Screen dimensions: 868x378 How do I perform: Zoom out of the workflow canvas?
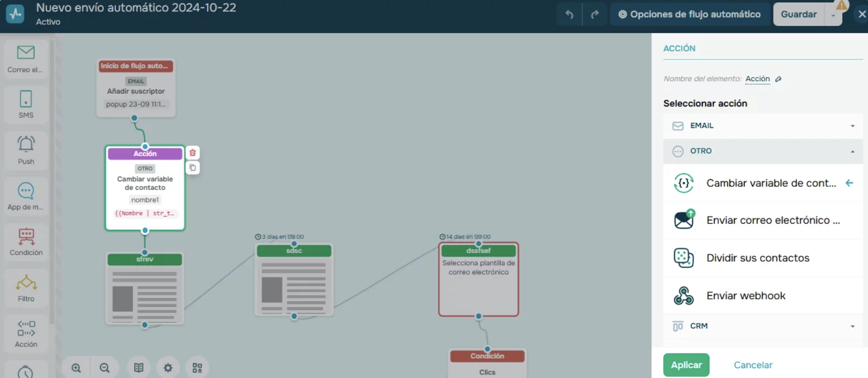105,368
